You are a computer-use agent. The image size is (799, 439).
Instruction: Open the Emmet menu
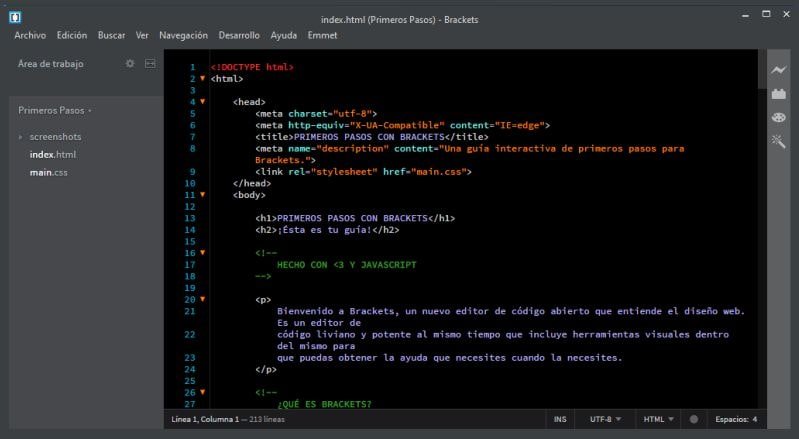pos(322,35)
